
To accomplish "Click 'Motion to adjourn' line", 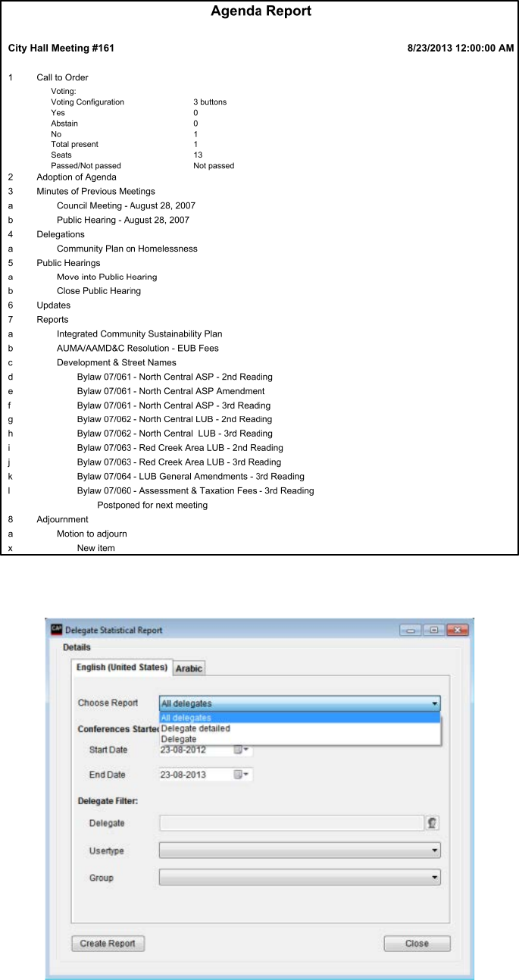I will [92, 534].
